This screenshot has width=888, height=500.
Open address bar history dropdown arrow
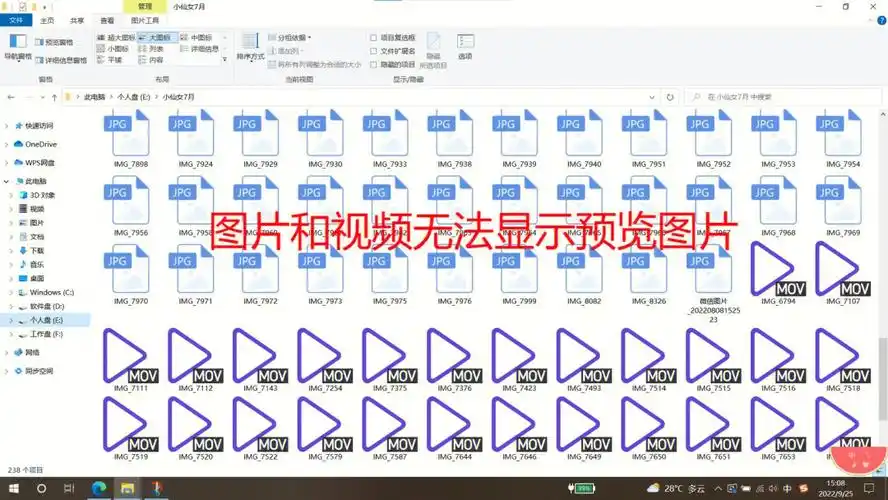(x=652, y=97)
